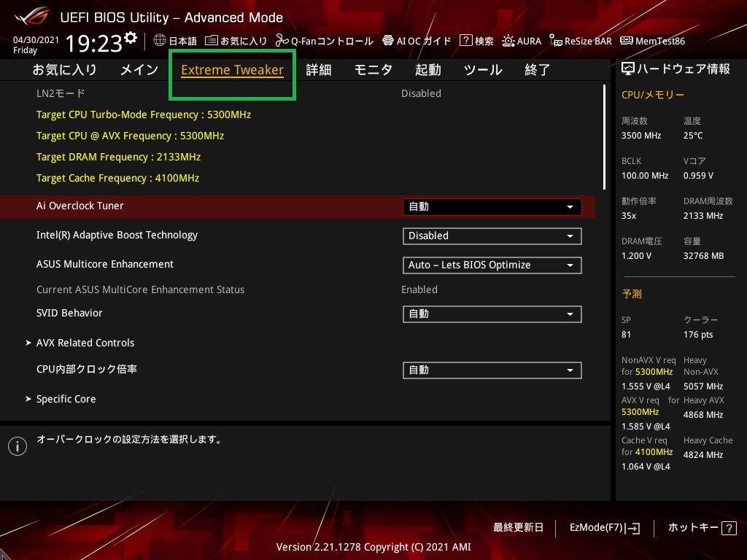
Task: Switch to EzMode(F7)
Action: click(604, 528)
